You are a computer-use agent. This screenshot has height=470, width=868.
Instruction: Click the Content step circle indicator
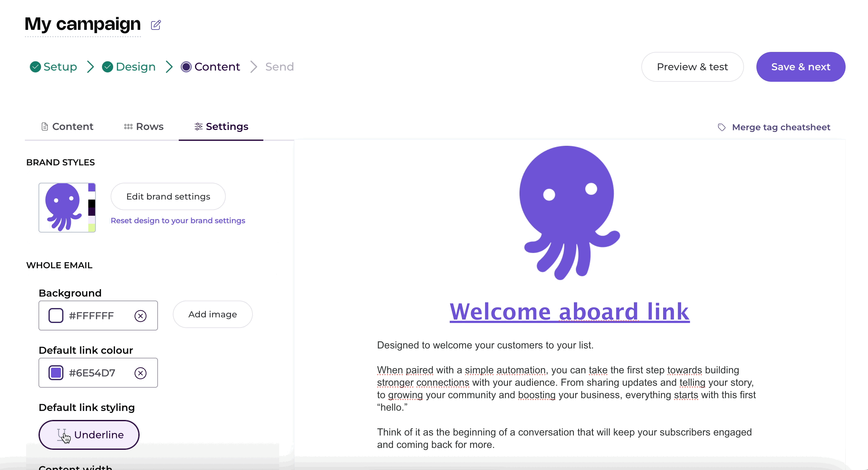pos(186,67)
